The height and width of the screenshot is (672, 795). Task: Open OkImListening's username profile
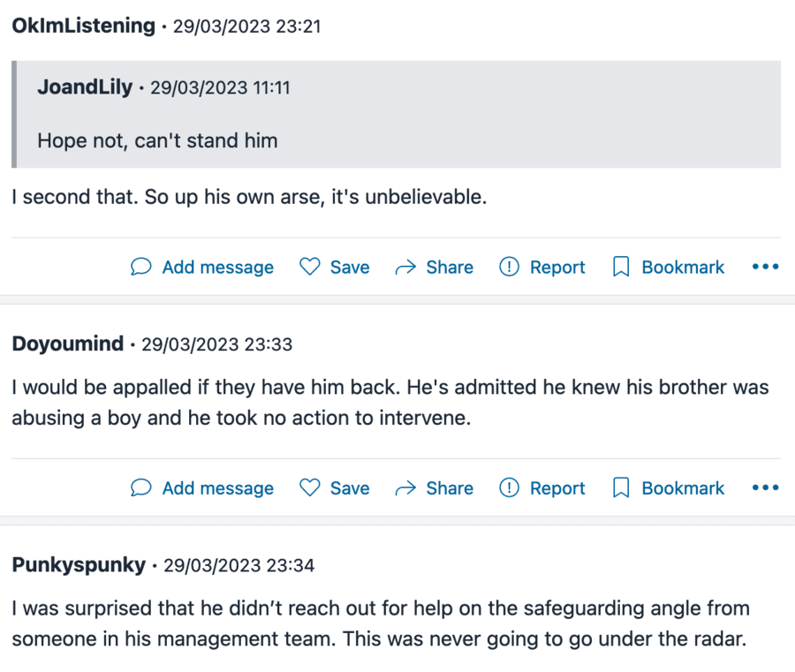(x=83, y=26)
